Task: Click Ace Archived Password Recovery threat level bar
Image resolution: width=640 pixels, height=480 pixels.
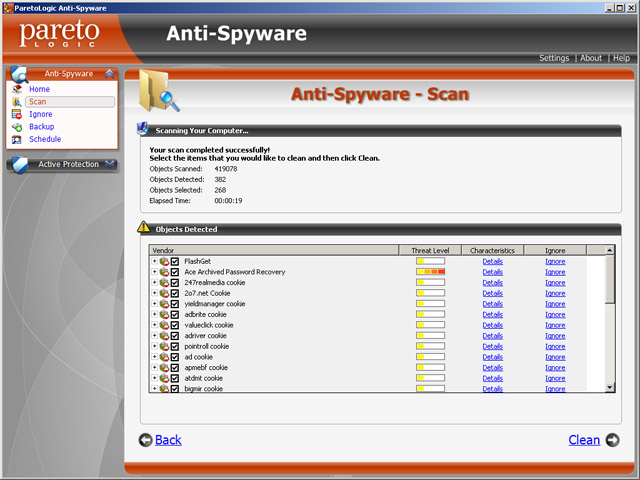Action: click(x=430, y=272)
